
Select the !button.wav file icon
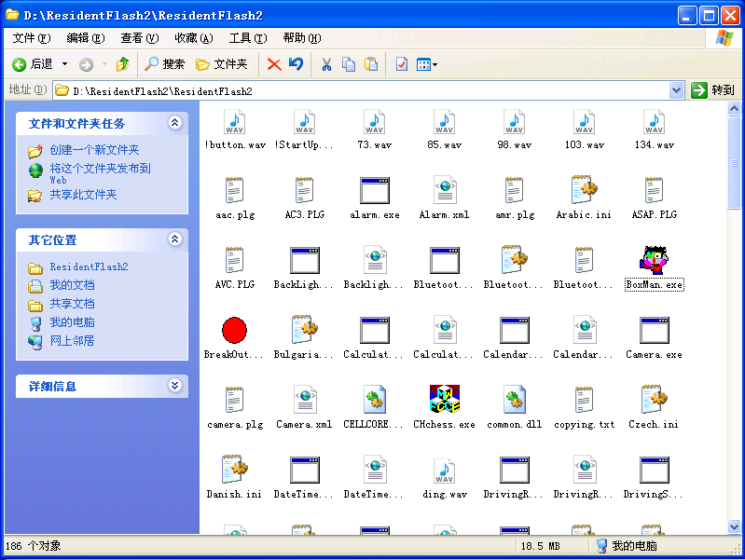(x=234, y=123)
